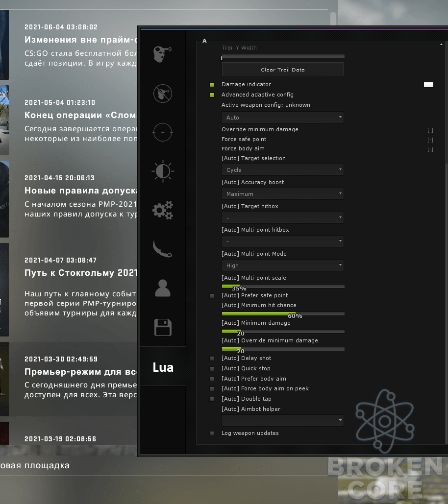Open the Players person tab icon
The height and width of the screenshot is (504, 448).
tap(163, 288)
